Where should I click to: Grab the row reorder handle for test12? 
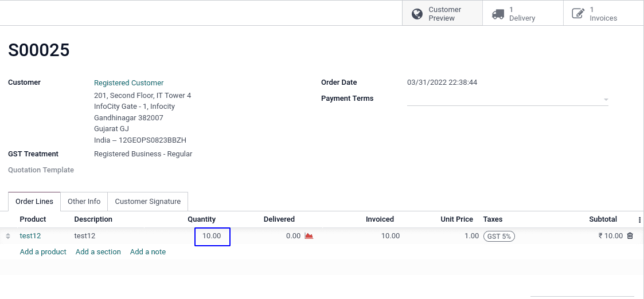point(8,236)
